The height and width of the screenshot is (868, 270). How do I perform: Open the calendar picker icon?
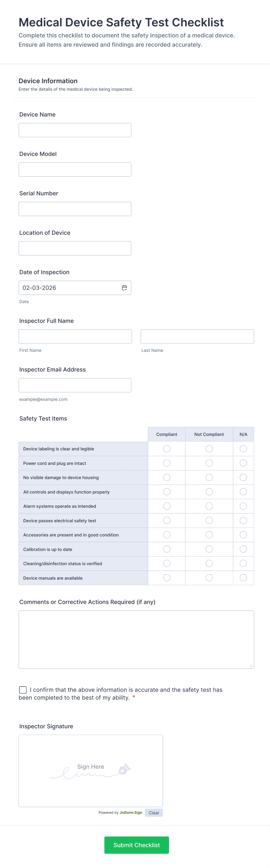(x=124, y=288)
